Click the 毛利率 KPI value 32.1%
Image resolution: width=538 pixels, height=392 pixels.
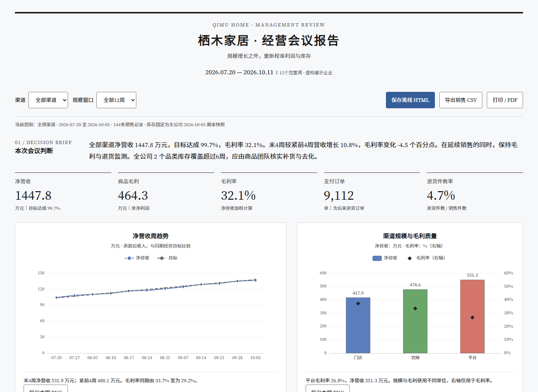(x=238, y=195)
